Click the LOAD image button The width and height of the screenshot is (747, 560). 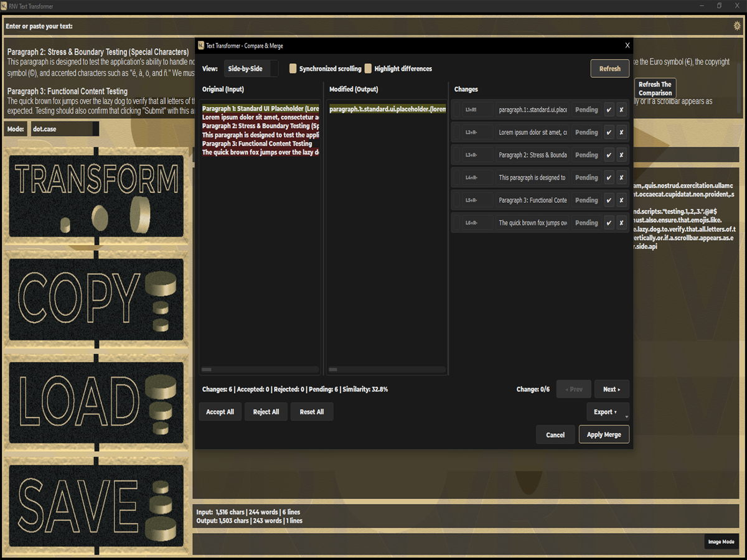96,403
